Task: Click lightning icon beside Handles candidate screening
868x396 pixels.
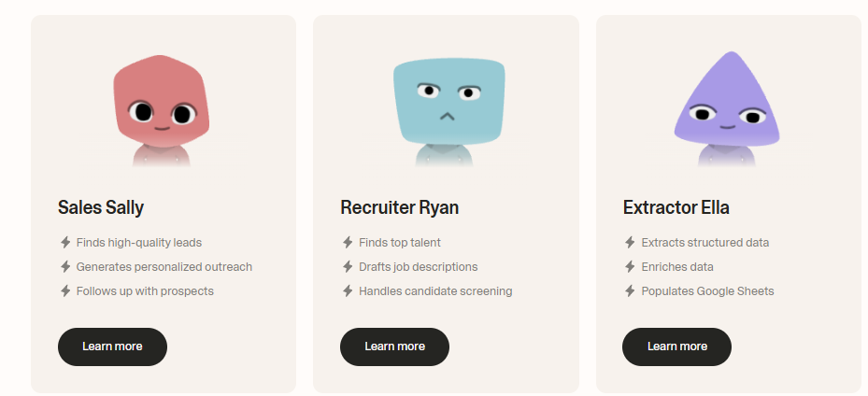Action: click(348, 291)
